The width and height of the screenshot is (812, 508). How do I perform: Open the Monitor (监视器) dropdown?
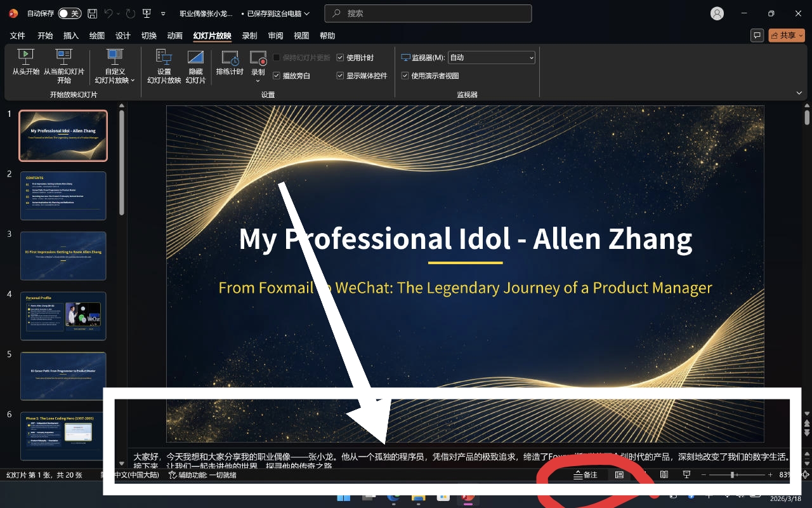pos(492,58)
